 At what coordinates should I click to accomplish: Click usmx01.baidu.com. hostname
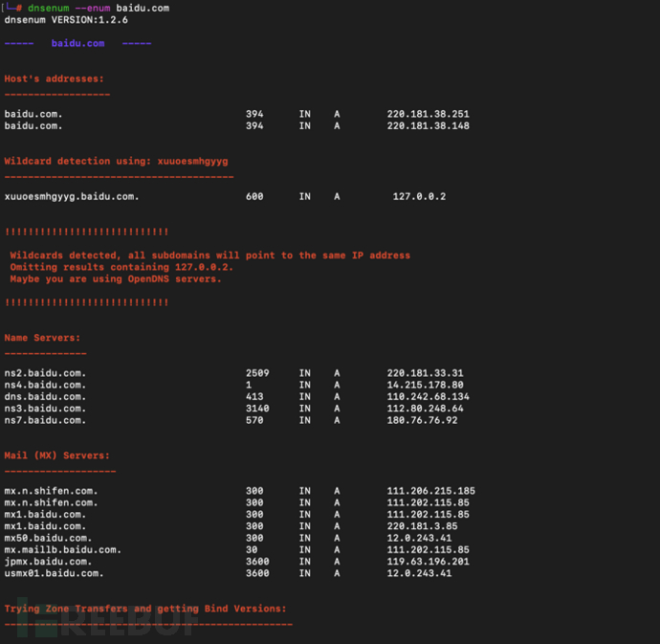pyautogui.click(x=55, y=573)
